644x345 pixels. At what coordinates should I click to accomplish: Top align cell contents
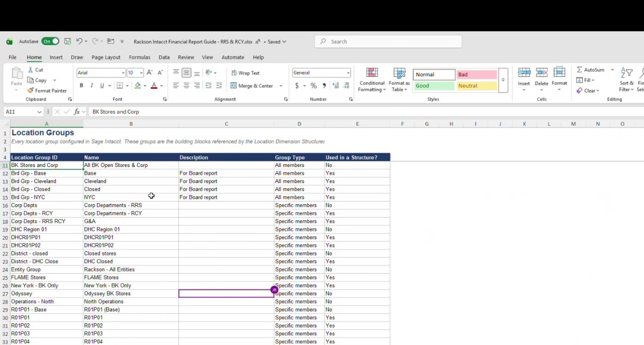[176, 73]
